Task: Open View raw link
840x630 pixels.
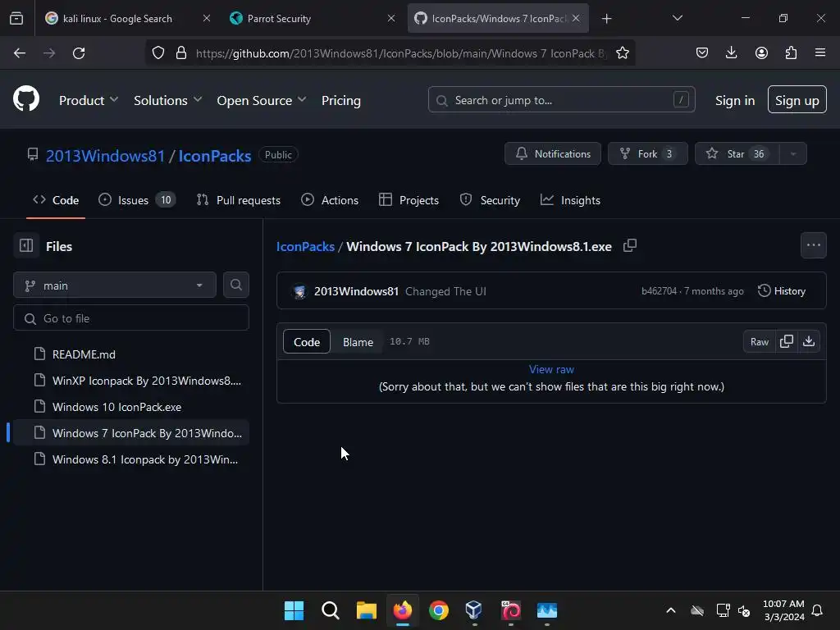Action: click(551, 369)
